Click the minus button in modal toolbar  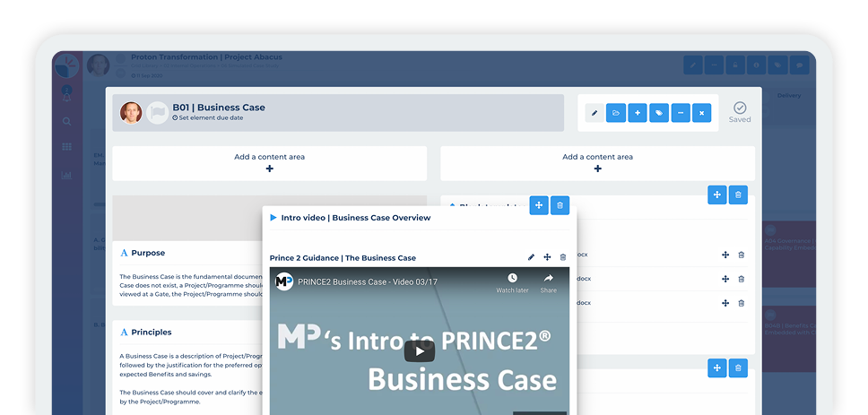681,113
